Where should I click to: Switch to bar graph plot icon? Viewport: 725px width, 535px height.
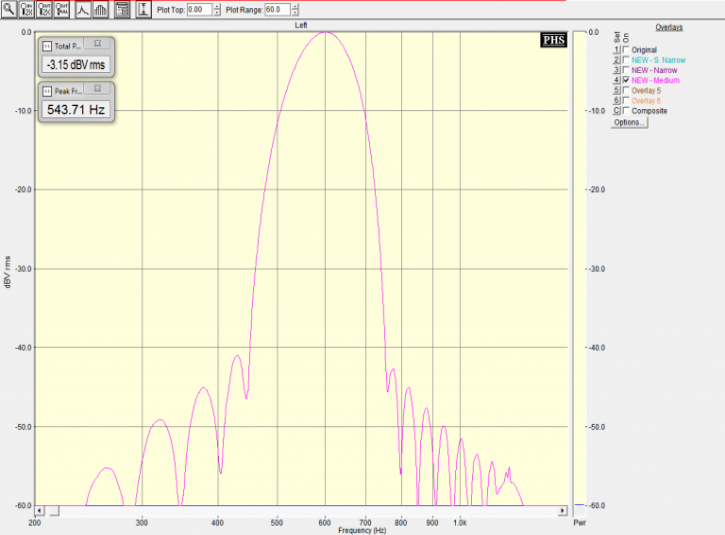click(100, 9)
